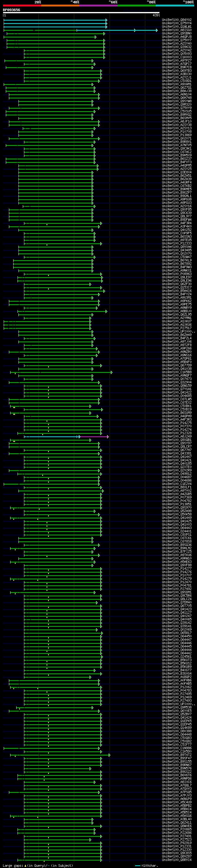
Task: Select label UniRef100_Q677H7
Action: 177,450
